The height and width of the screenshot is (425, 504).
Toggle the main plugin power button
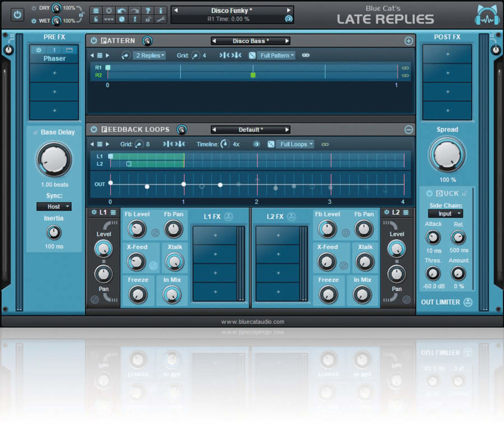click(17, 15)
